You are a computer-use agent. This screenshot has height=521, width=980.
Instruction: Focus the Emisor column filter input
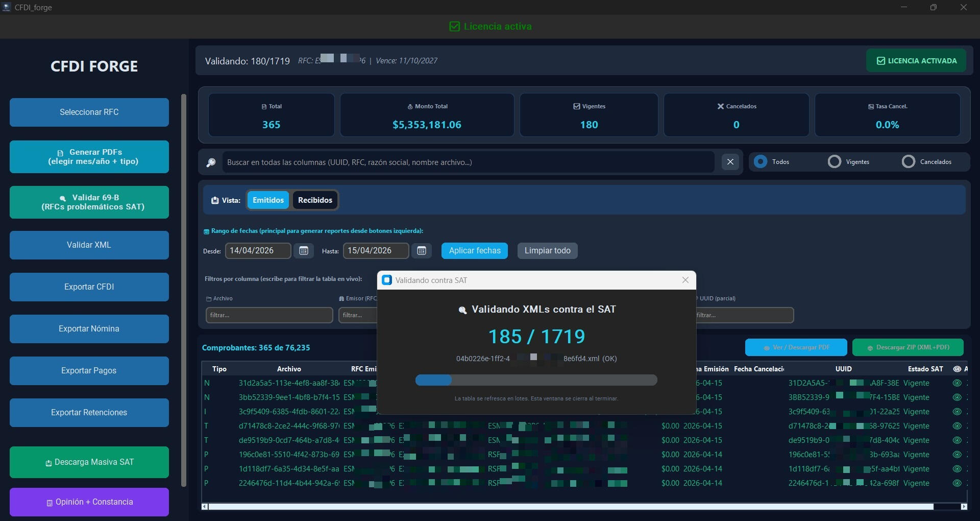358,315
